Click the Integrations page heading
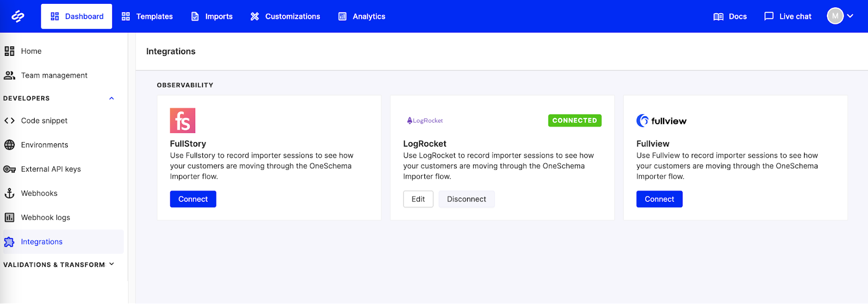The height and width of the screenshot is (304, 868). (x=171, y=51)
